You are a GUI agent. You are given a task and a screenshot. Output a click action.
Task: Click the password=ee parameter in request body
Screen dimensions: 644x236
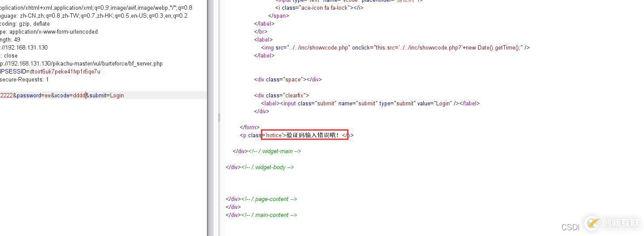[x=34, y=96]
